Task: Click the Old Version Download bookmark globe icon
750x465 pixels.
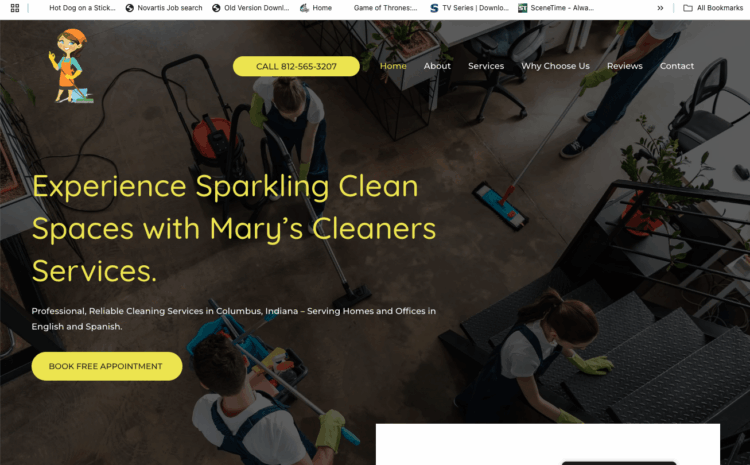Action: tap(216, 8)
